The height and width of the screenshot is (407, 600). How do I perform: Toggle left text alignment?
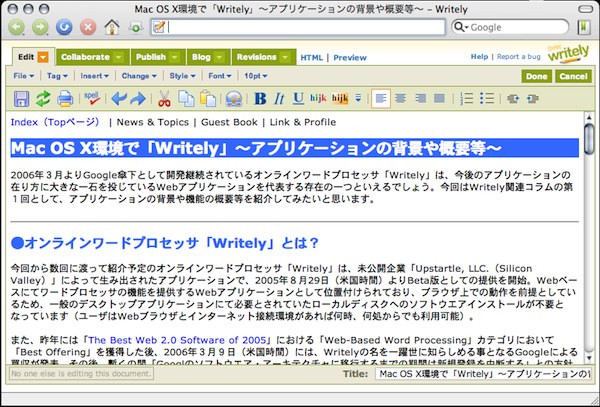[x=381, y=99]
